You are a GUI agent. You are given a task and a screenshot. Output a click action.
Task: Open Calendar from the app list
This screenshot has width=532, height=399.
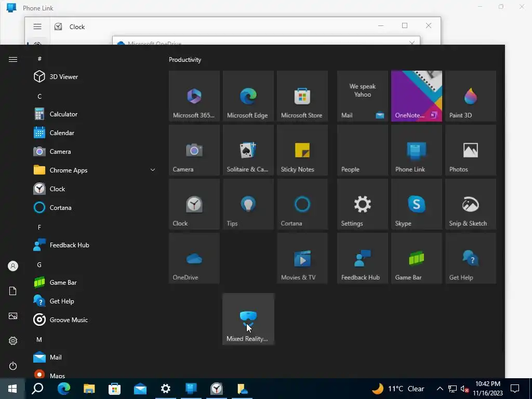click(95, 132)
